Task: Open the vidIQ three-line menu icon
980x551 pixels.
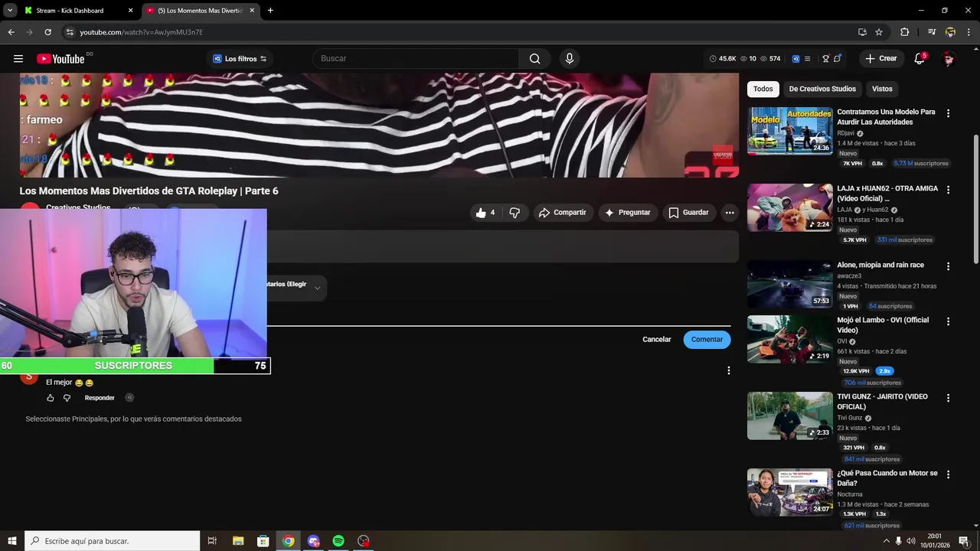Action: coord(807,59)
